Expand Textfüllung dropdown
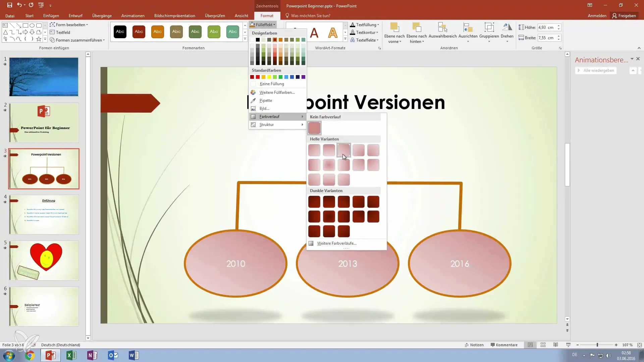This screenshot has width=644, height=362. click(x=365, y=25)
